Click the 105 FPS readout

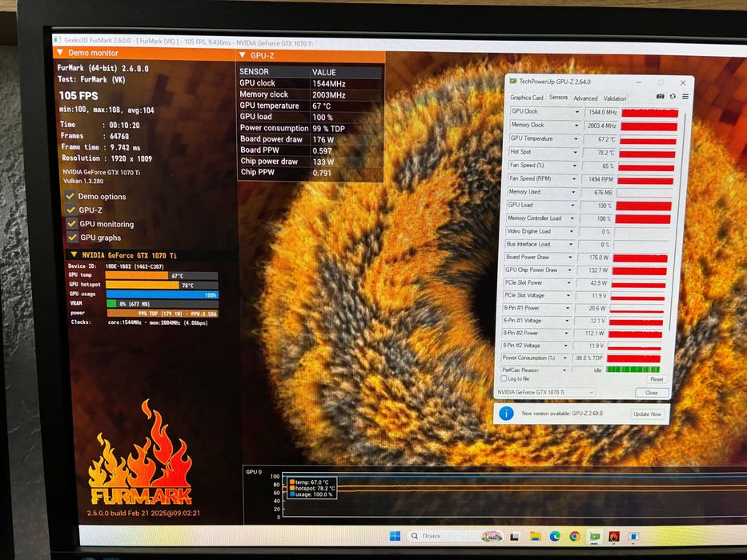[78, 96]
